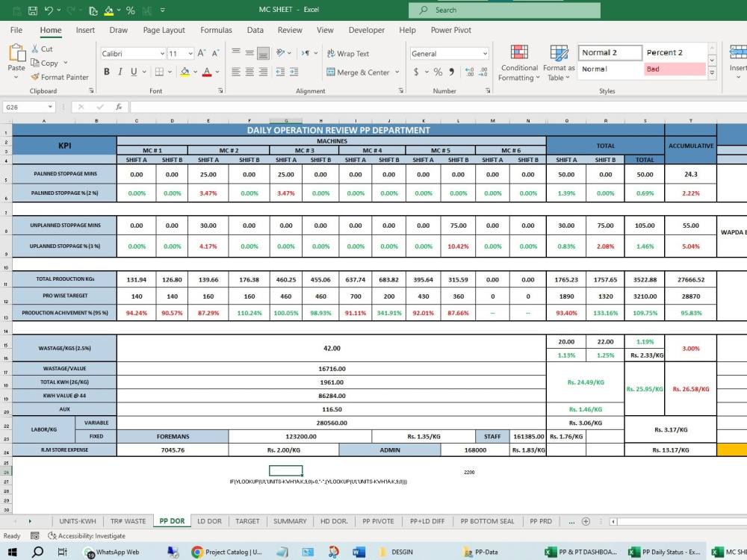Click the Copy icon
The height and width of the screenshot is (560, 747).
pos(35,63)
